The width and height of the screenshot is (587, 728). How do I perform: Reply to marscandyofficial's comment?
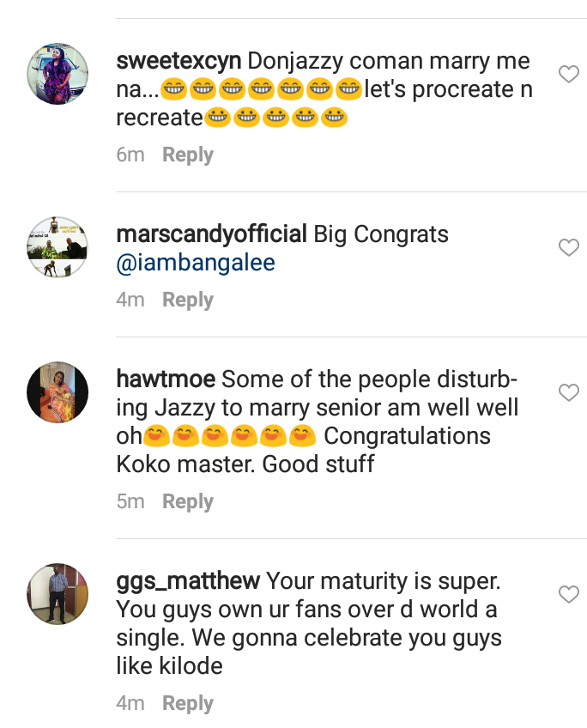[188, 300]
